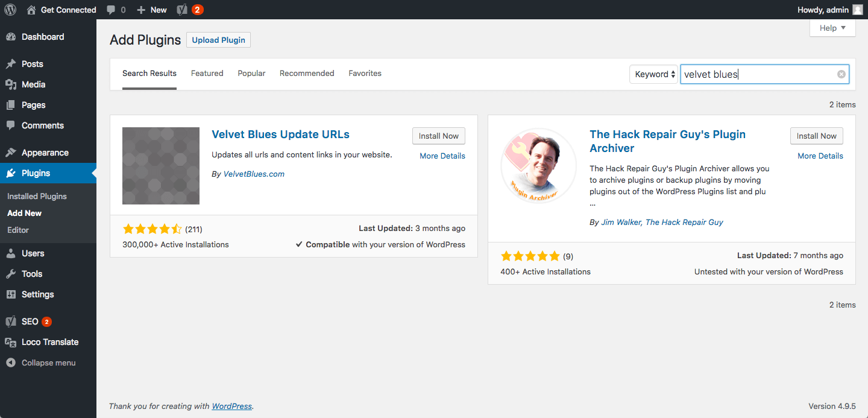Expand the Help panel
Viewport: 868px width, 418px height.
click(832, 28)
